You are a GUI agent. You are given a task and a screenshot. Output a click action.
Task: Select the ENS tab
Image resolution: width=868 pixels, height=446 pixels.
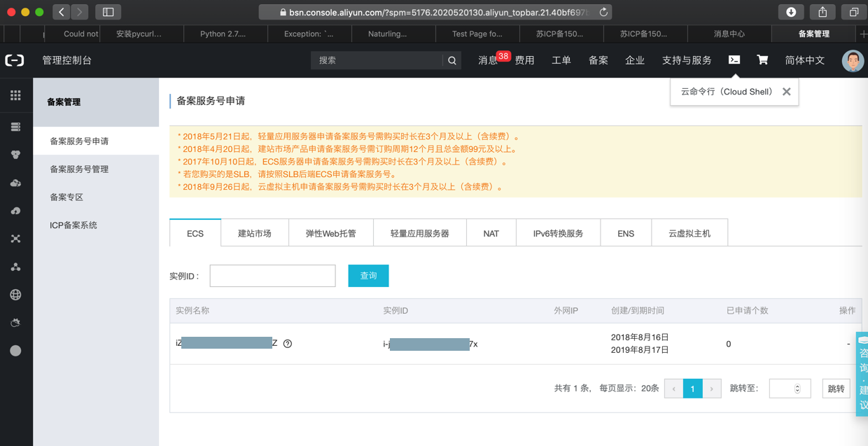626,233
